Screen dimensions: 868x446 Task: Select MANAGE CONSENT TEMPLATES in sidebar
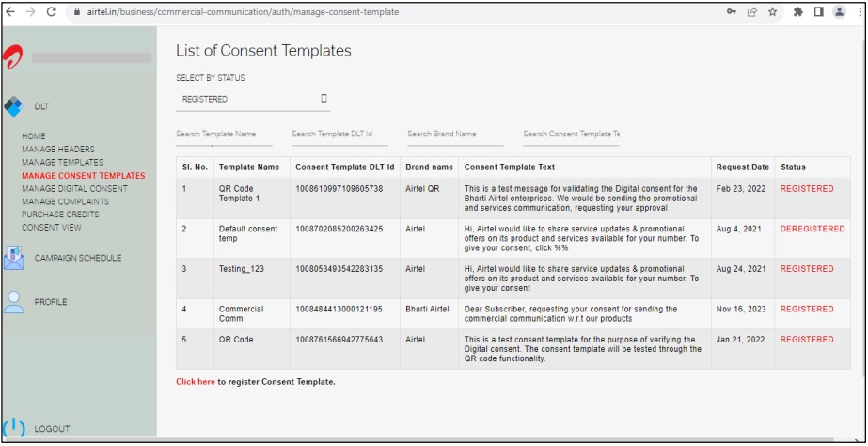pos(84,176)
